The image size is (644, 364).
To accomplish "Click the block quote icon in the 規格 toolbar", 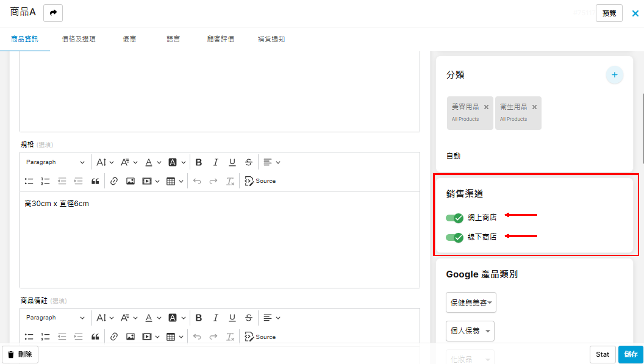I will click(x=95, y=181).
